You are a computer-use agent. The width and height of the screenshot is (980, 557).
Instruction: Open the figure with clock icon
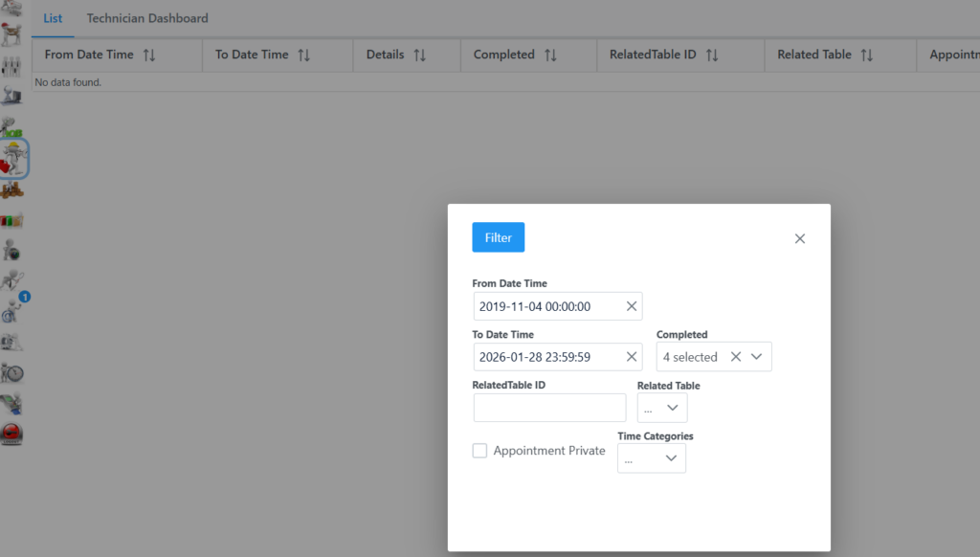point(12,372)
